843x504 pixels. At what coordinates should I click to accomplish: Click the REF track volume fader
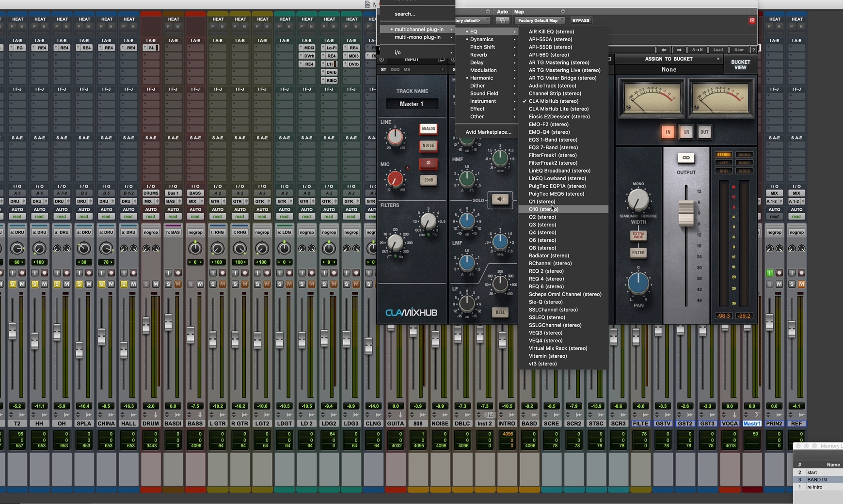(x=792, y=329)
